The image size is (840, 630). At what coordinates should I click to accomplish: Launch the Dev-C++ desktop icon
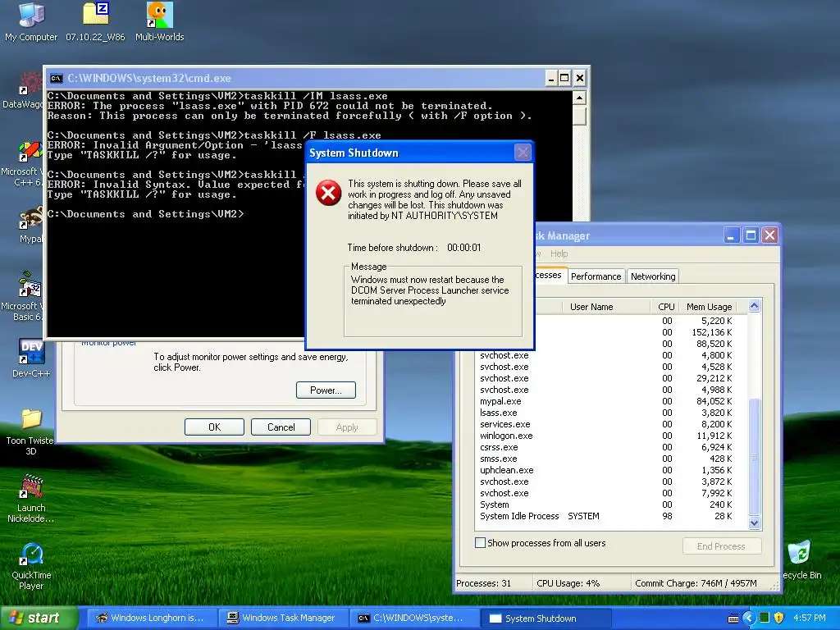pyautogui.click(x=31, y=358)
